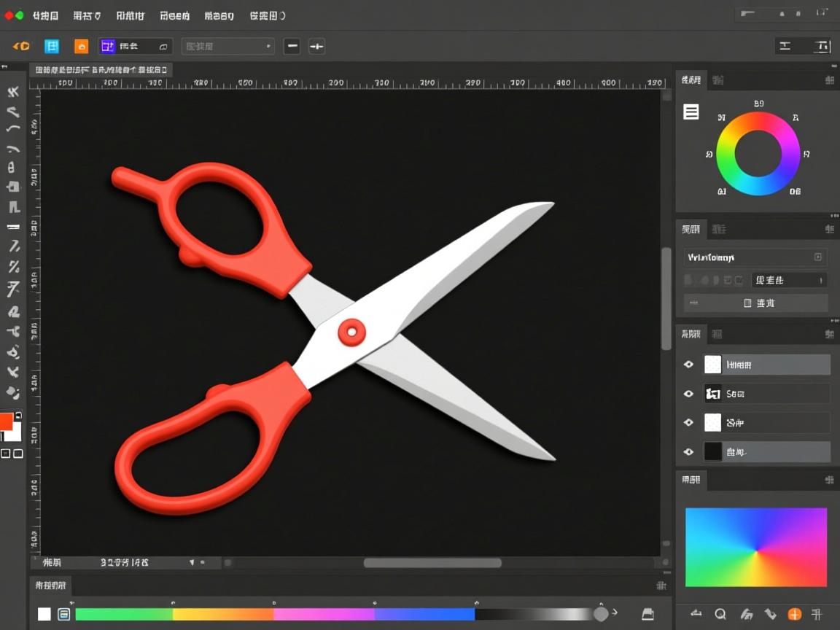This screenshot has width=840, height=630.
Task: Click the orange square icon in top toolbar
Action: coord(81,47)
